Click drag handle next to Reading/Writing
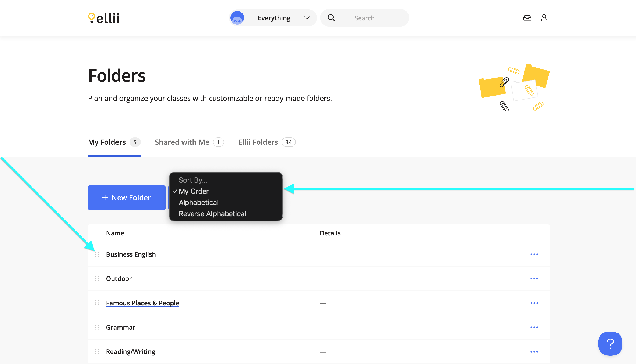This screenshot has height=364, width=636. [x=97, y=352]
